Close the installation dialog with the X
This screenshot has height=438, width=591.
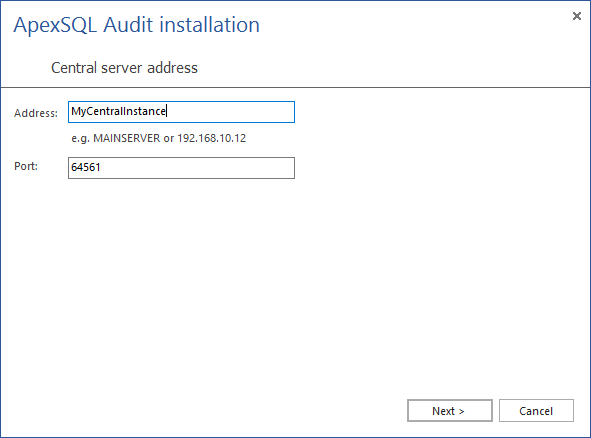[x=577, y=16]
